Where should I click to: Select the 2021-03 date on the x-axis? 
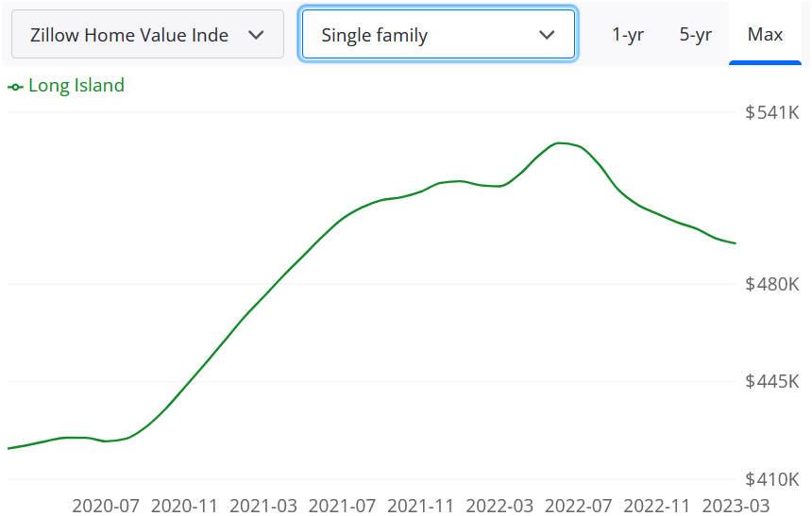click(265, 505)
